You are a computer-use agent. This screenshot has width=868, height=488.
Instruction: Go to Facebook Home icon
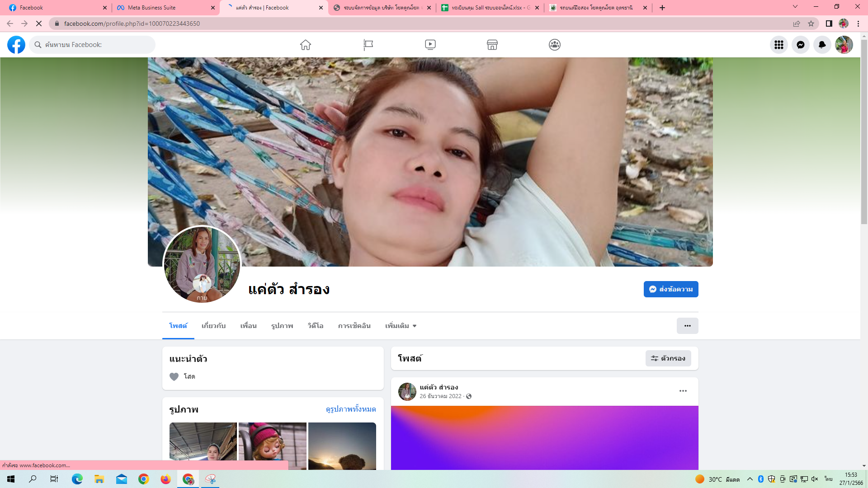(x=306, y=45)
